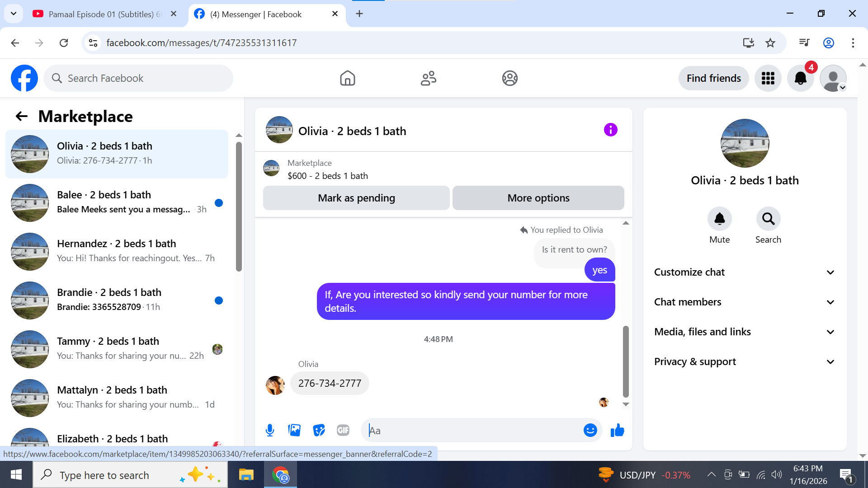Open notifications bell with badge

[x=800, y=78]
